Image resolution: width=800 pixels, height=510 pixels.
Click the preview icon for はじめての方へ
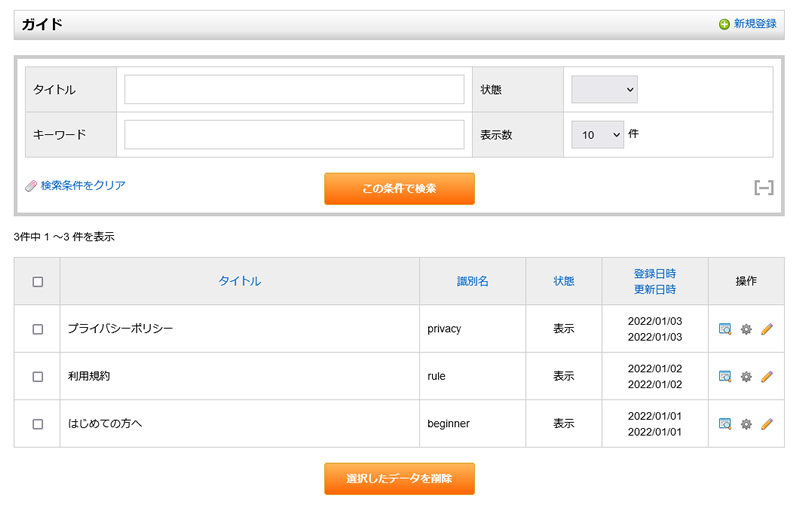click(725, 424)
